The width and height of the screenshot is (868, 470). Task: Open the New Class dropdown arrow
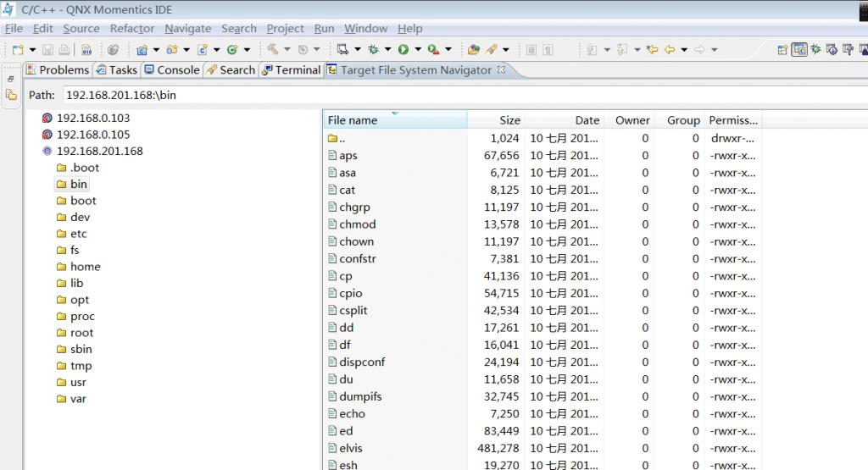[x=247, y=50]
